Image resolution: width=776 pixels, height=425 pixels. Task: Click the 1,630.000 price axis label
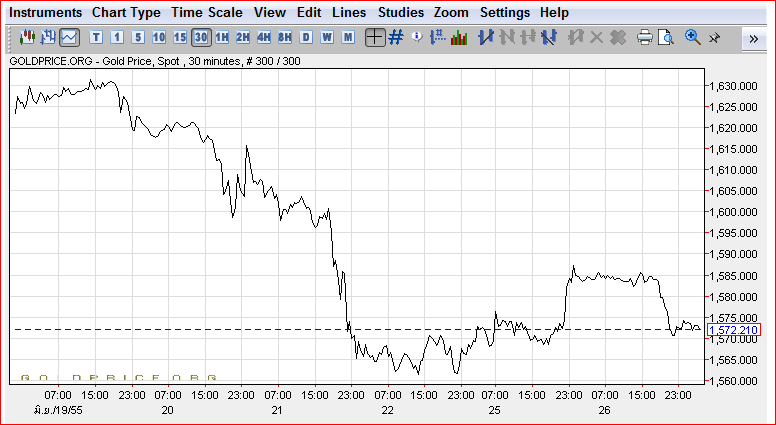733,86
